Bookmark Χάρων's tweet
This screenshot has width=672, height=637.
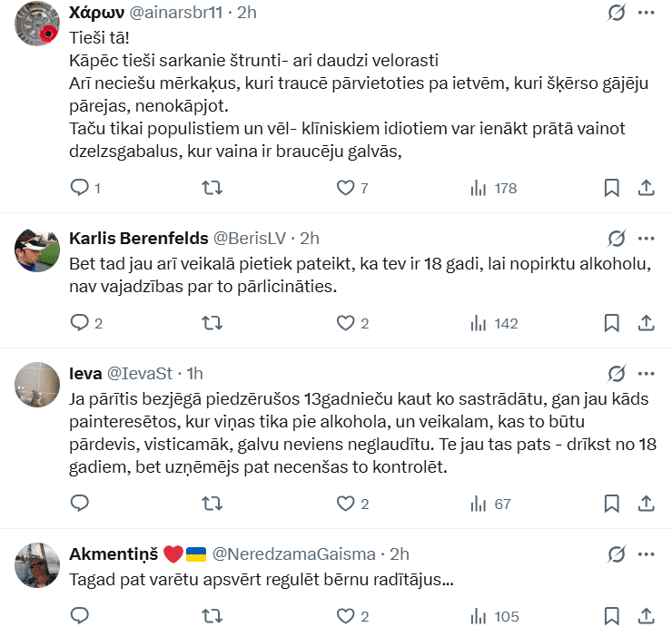tap(612, 188)
